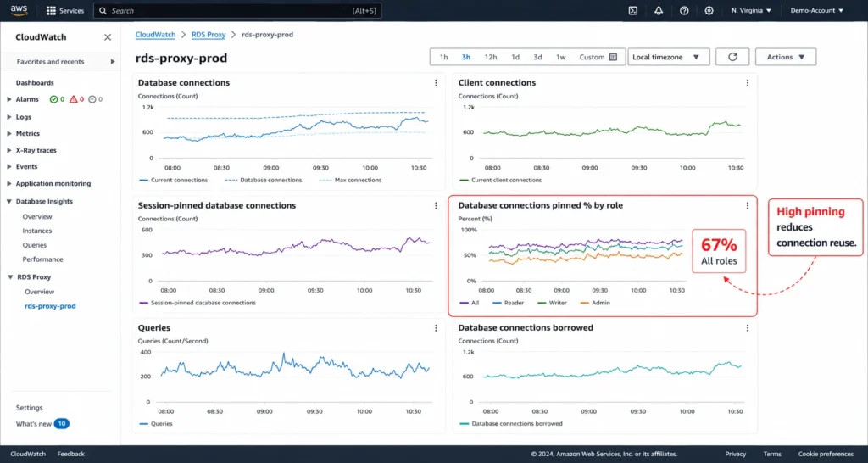Open Custom time range calendar
The width and height of the screenshot is (868, 463).
pyautogui.click(x=598, y=57)
